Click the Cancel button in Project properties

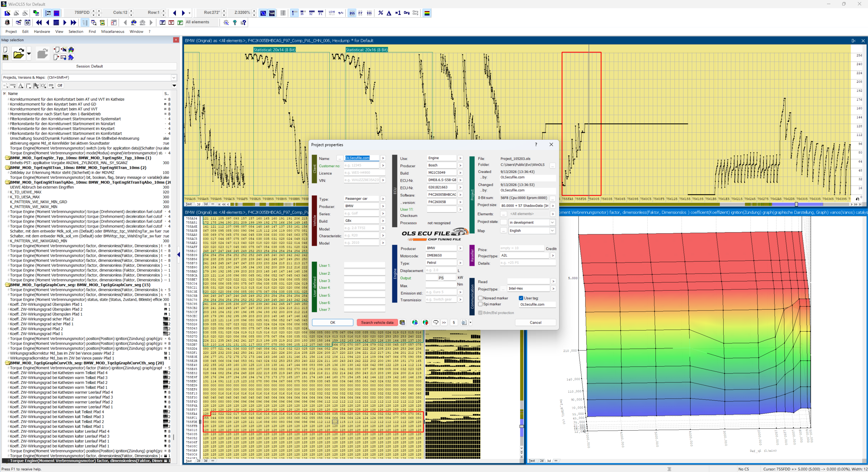tap(535, 322)
